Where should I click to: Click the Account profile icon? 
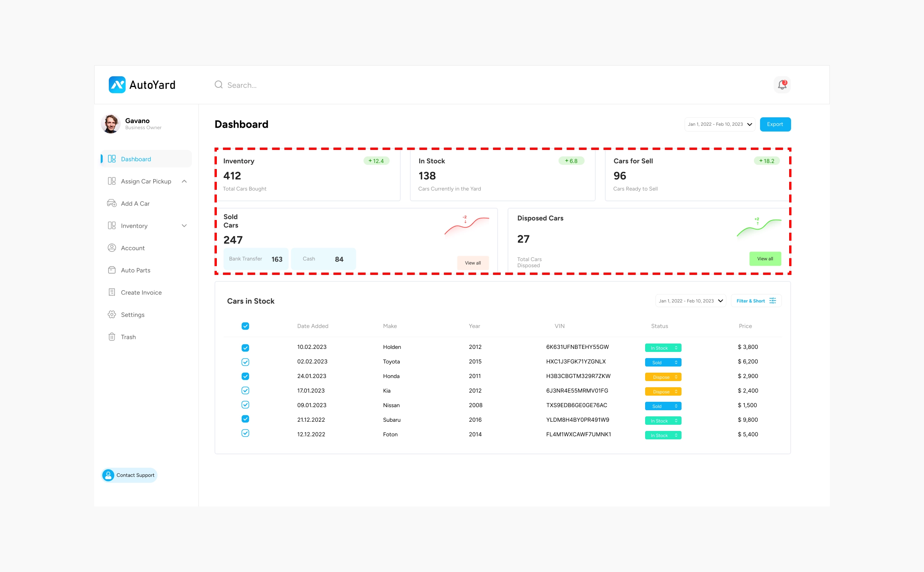(x=112, y=248)
